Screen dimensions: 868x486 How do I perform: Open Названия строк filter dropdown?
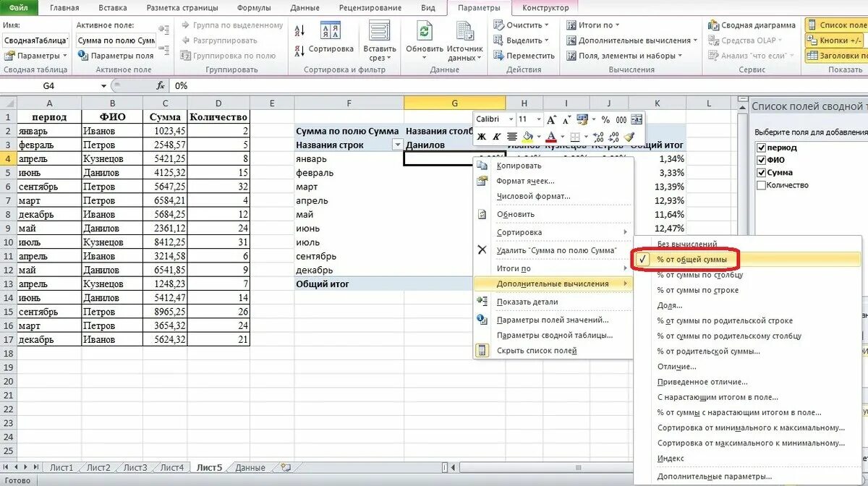click(396, 145)
